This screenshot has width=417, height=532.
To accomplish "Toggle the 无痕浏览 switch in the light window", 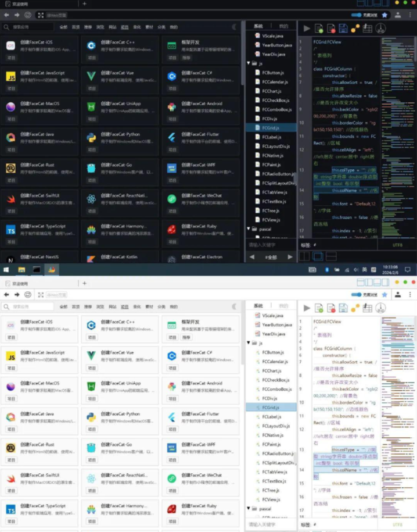I will (356, 295).
